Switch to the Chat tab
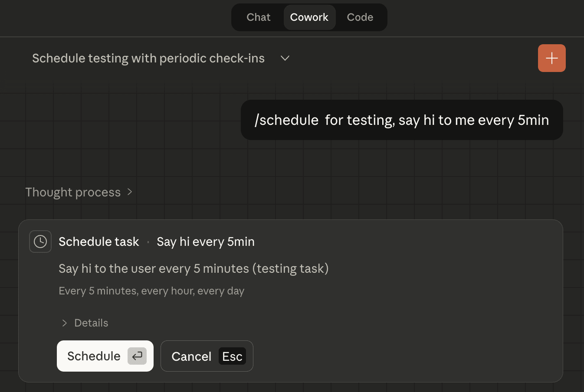The width and height of the screenshot is (584, 392). point(259,17)
